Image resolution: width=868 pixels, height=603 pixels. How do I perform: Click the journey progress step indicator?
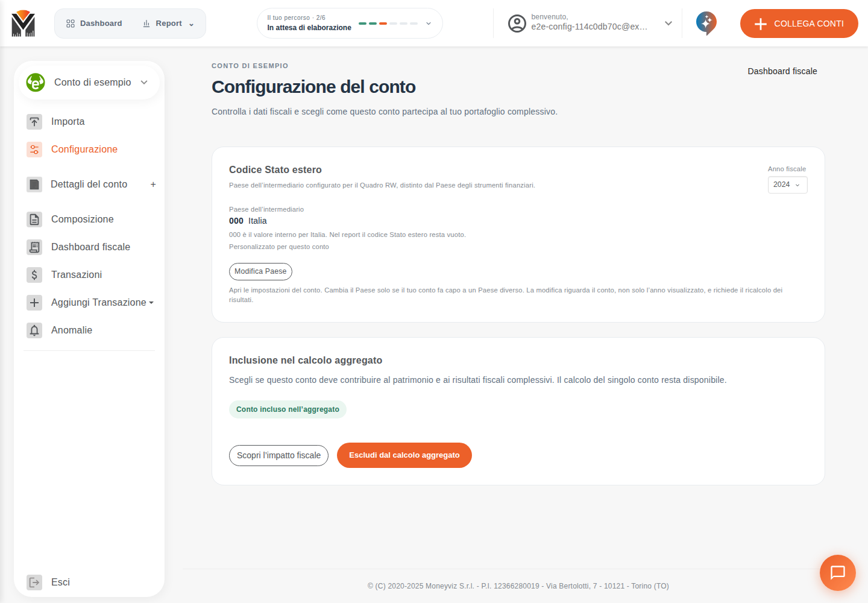point(388,24)
